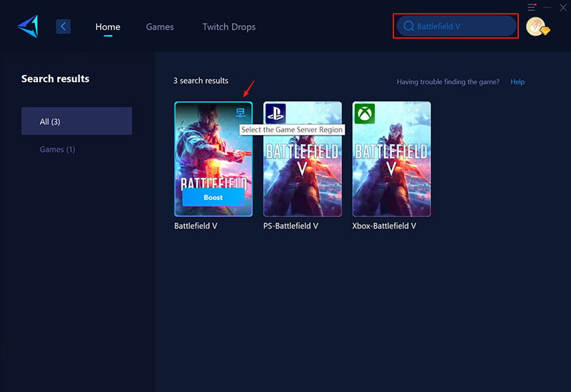Click 'Having trouble finding the game?' text
Viewport: 571px width, 392px height.
pyautogui.click(x=448, y=82)
